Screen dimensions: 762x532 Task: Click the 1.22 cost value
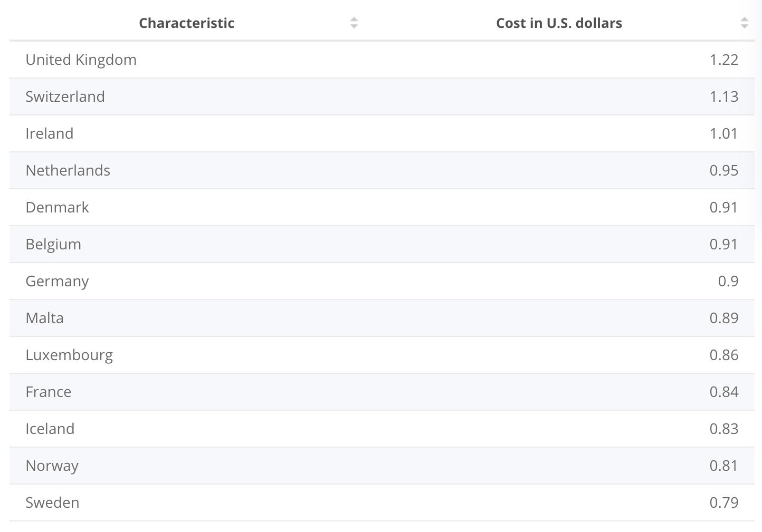click(x=724, y=60)
